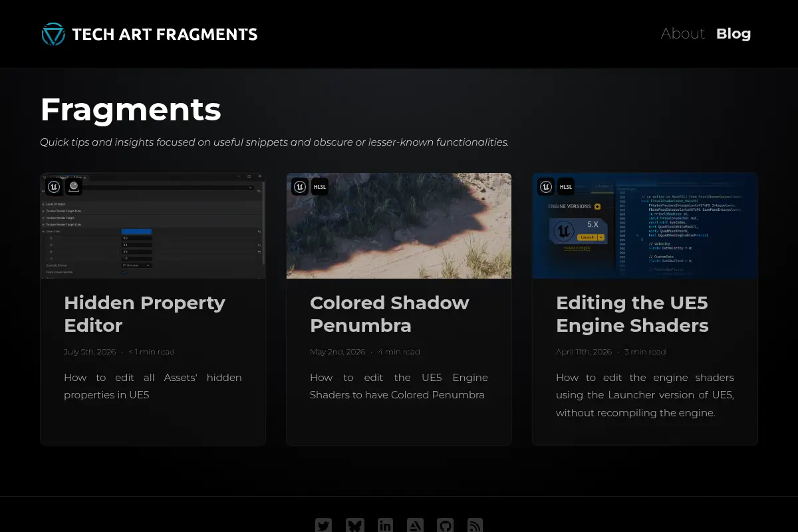Open the Colored Shadow Penumbra article title

(x=389, y=314)
